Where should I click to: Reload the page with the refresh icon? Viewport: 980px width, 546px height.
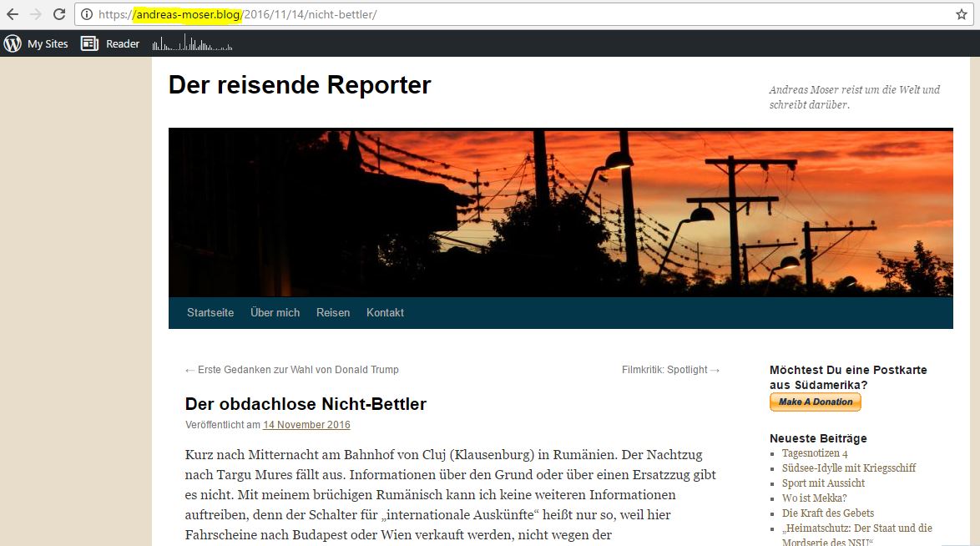point(57,13)
